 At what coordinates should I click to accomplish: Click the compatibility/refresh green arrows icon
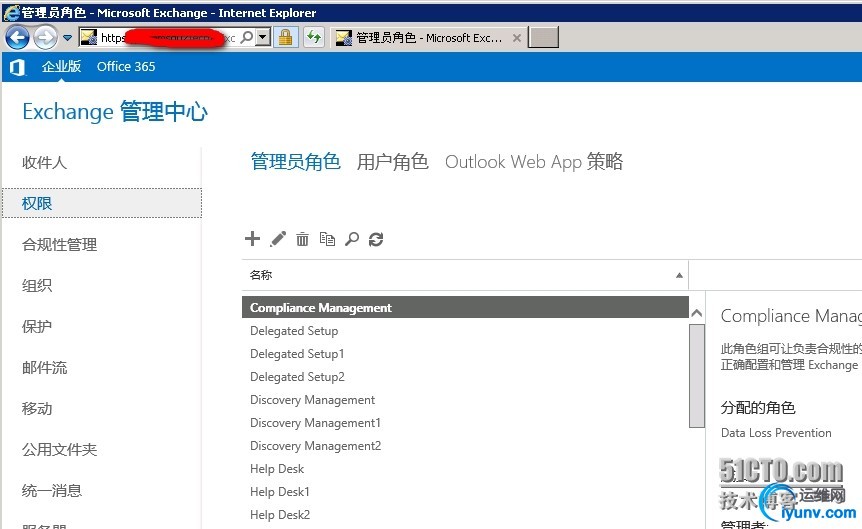click(314, 37)
